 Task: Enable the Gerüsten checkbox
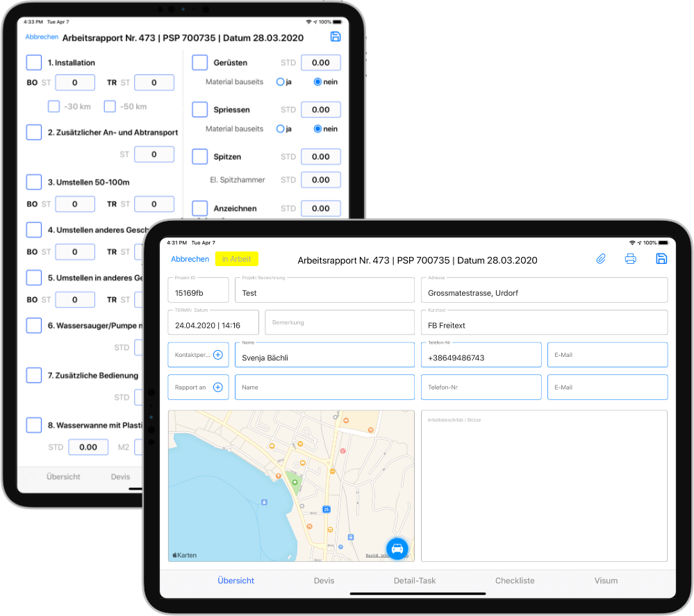pyautogui.click(x=200, y=63)
